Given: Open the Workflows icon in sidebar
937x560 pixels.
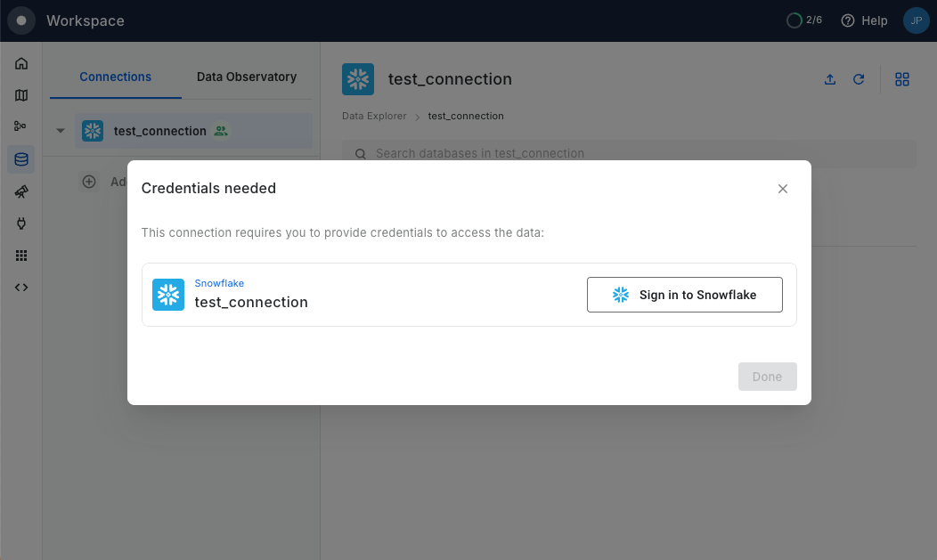Looking at the screenshot, I should [21, 127].
